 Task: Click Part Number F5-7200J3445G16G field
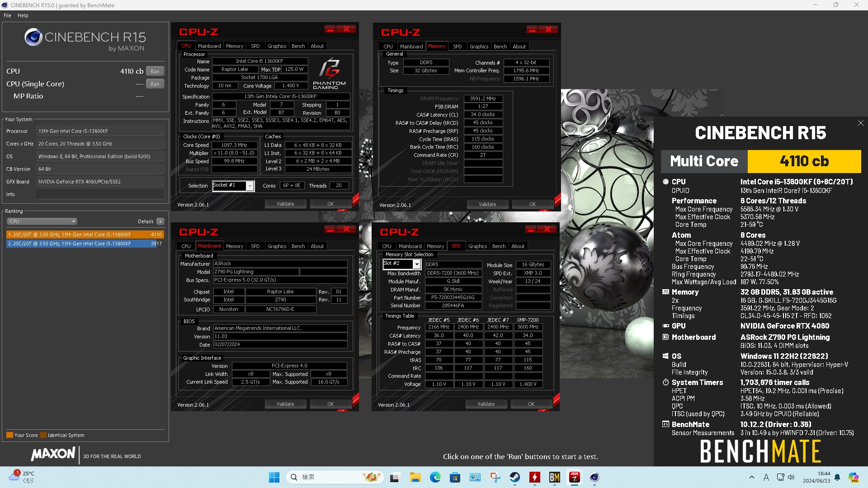453,298
